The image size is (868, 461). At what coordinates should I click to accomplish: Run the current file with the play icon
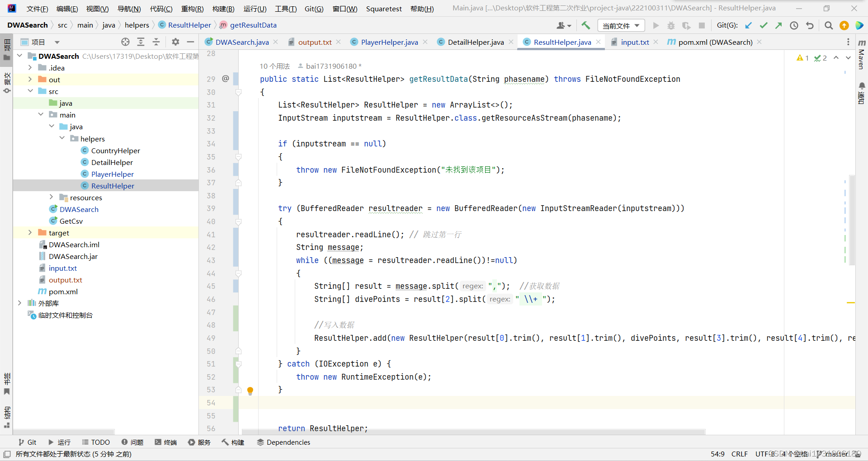656,26
